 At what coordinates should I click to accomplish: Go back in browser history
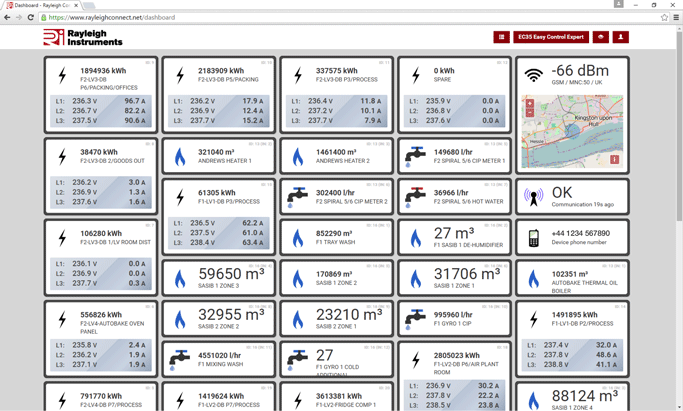point(7,17)
